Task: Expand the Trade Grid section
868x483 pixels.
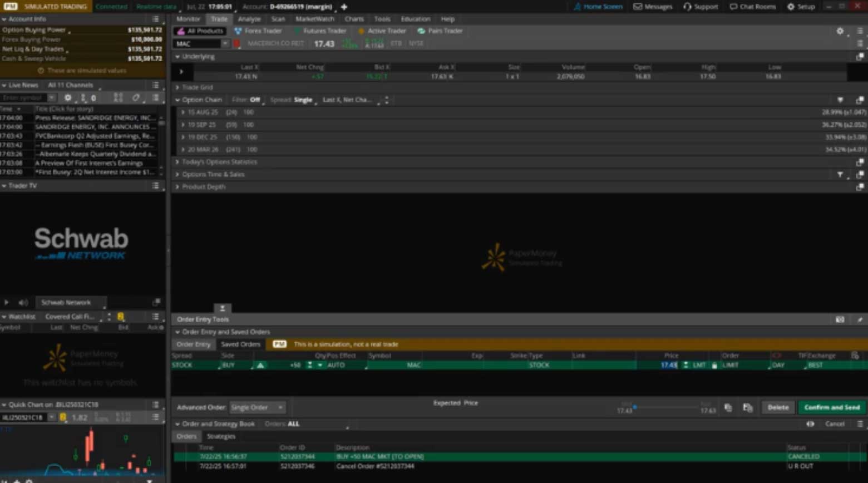Action: (x=177, y=87)
